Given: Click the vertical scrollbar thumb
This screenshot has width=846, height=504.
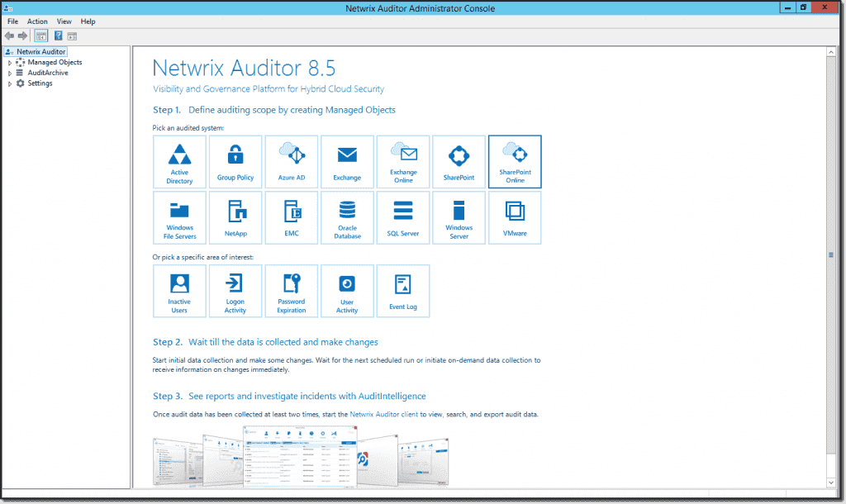Looking at the screenshot, I should (831, 254).
